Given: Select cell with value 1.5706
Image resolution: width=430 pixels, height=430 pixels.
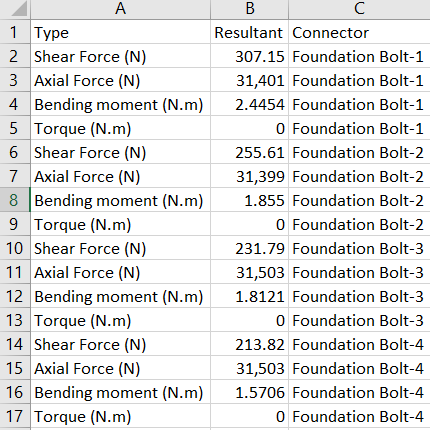Looking at the screenshot, I should tap(249, 392).
